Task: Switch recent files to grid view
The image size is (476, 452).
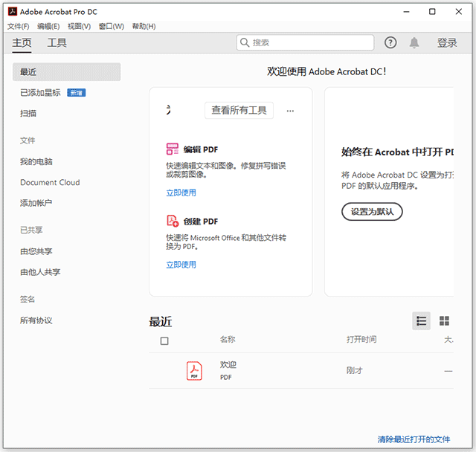Action: tap(444, 320)
